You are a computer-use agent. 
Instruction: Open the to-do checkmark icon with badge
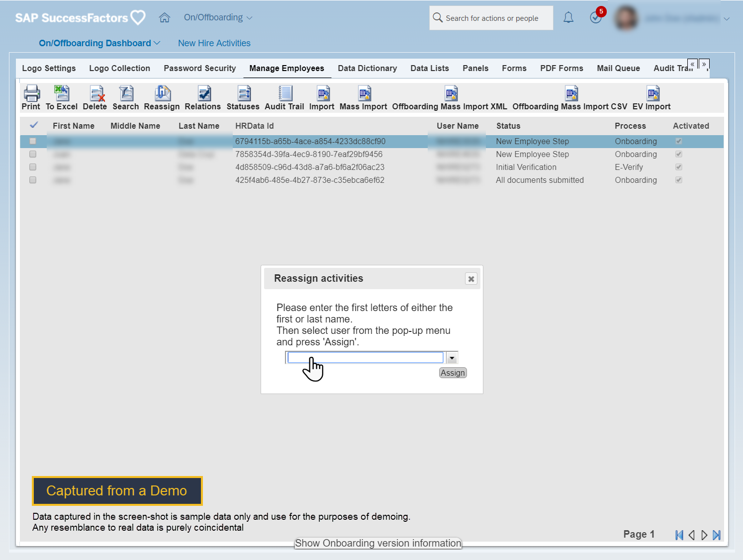tap(596, 18)
